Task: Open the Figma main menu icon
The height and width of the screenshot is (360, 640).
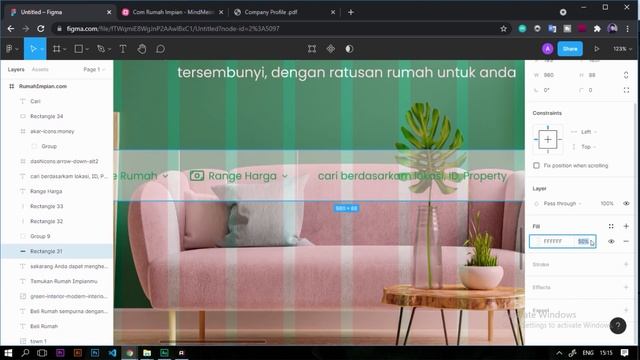Action: pos(9,49)
